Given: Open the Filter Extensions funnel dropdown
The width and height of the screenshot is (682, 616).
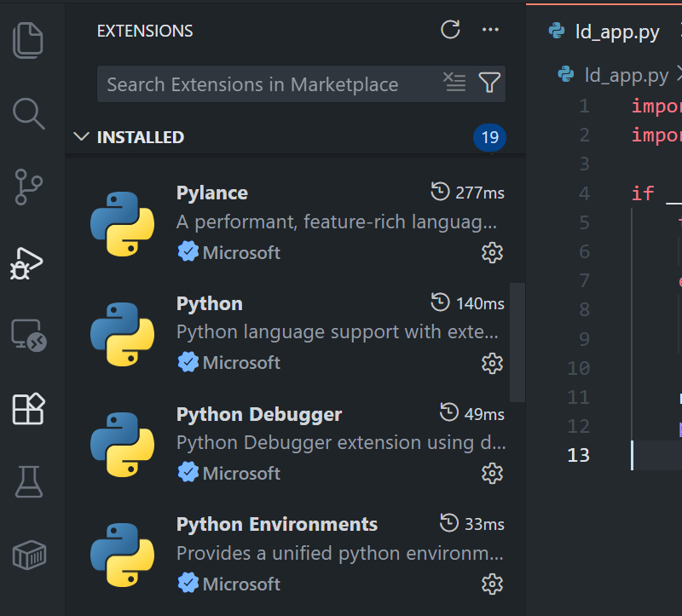Looking at the screenshot, I should click(489, 83).
